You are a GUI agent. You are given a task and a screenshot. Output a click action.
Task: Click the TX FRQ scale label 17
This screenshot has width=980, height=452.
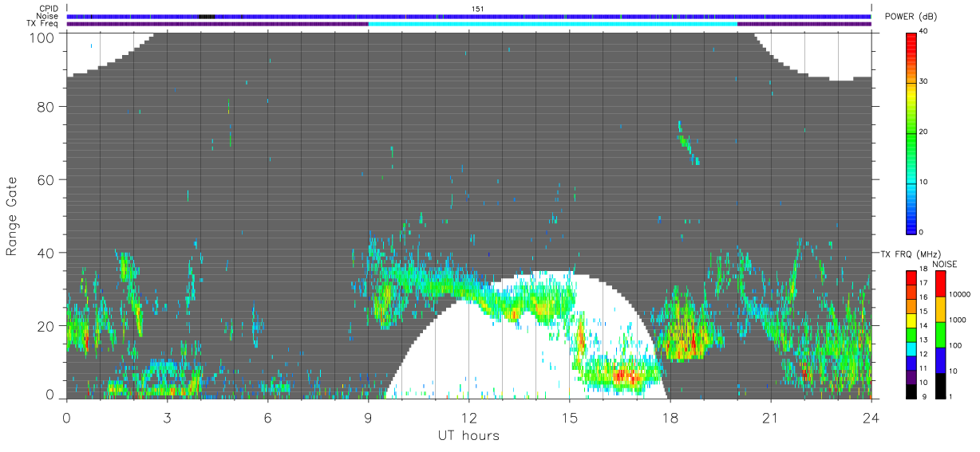click(924, 283)
